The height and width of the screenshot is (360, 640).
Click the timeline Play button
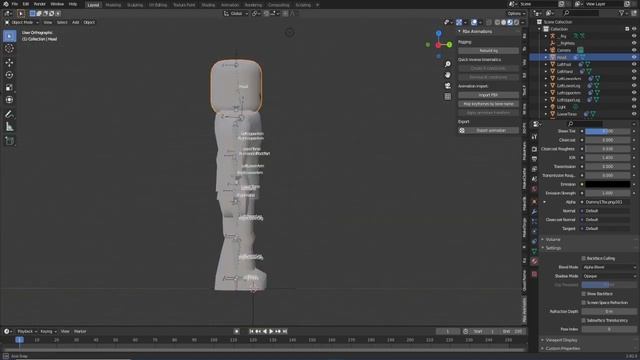(x=271, y=331)
